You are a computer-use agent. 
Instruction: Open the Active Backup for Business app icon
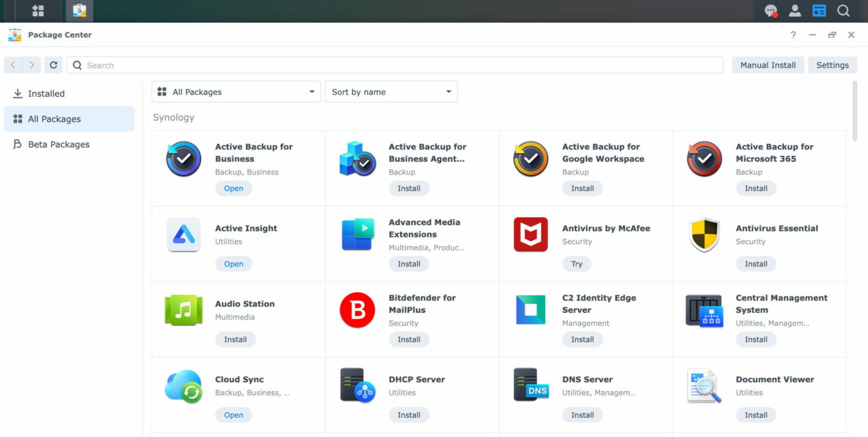183,159
